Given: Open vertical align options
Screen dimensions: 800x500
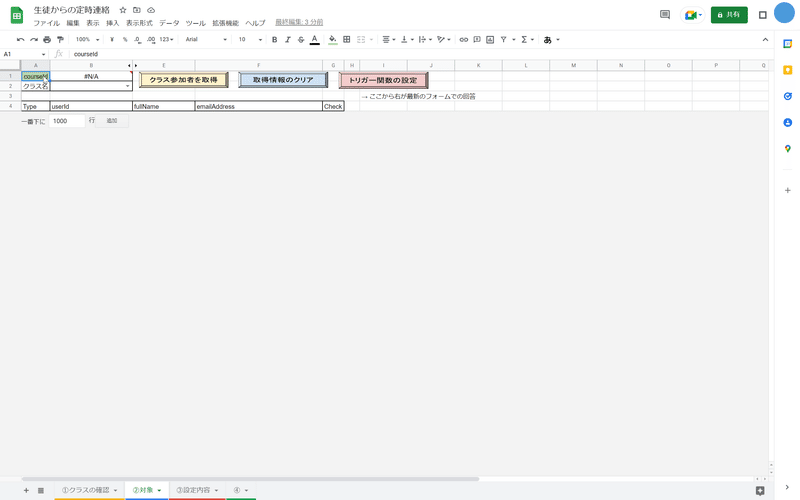Looking at the screenshot, I should 407,39.
